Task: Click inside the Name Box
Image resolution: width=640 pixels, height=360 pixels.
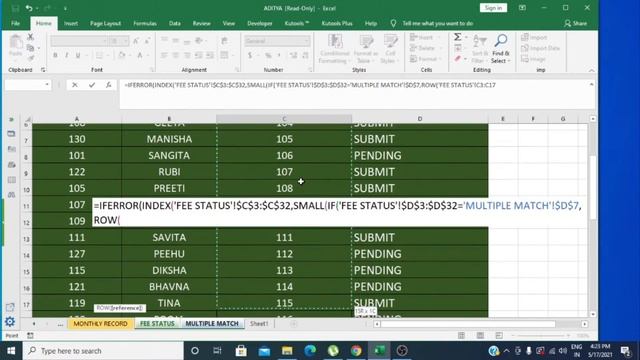Action: click(x=24, y=85)
